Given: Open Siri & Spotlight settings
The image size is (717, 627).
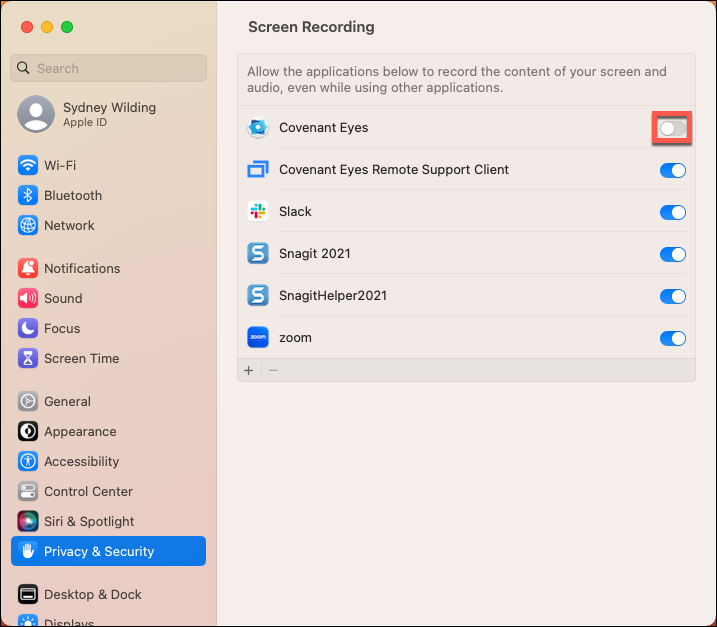Looking at the screenshot, I should 108,521.
